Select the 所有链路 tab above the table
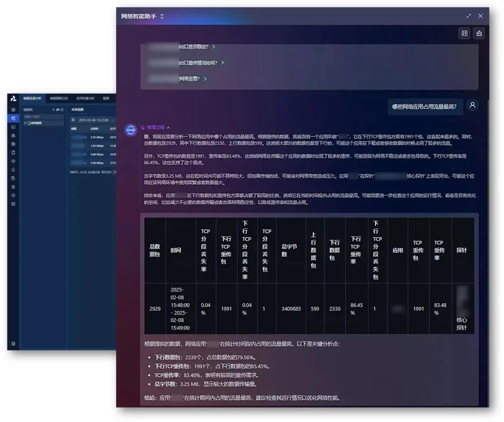The width and height of the screenshot is (504, 422). (77, 110)
